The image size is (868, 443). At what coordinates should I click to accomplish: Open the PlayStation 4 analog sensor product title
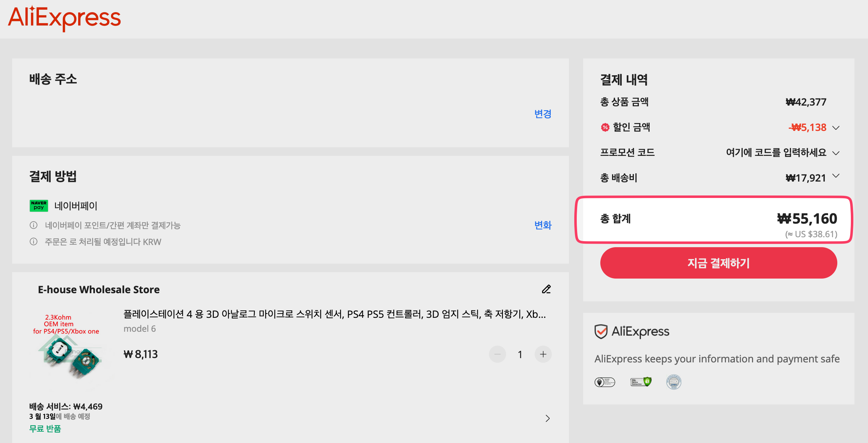click(334, 314)
